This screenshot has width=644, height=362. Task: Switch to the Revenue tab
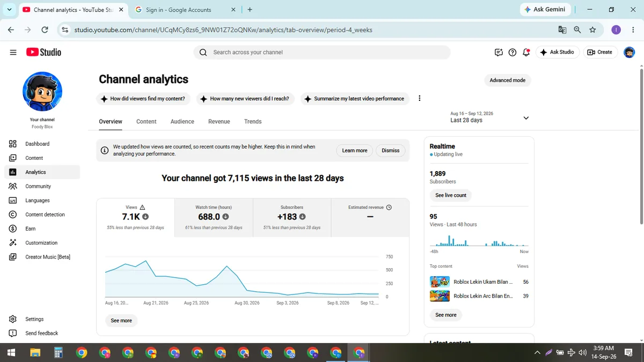click(x=219, y=122)
